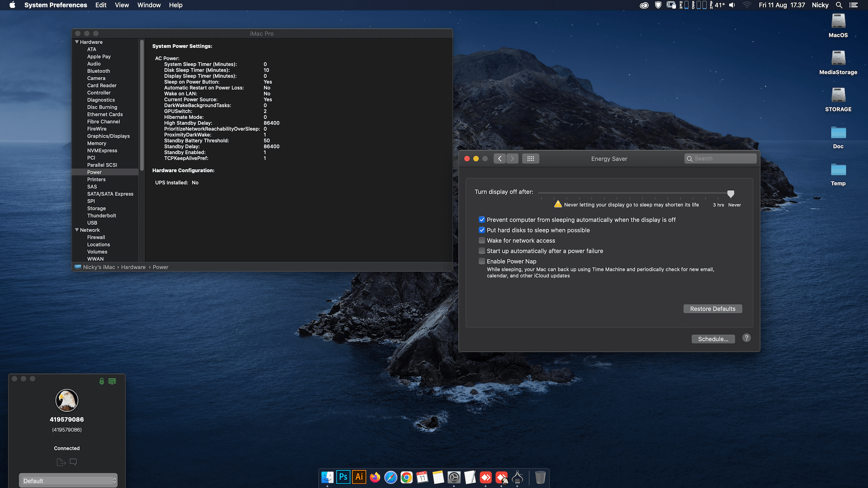
Task: Click System Preferences gear in the Dock
Action: pyautogui.click(x=454, y=477)
